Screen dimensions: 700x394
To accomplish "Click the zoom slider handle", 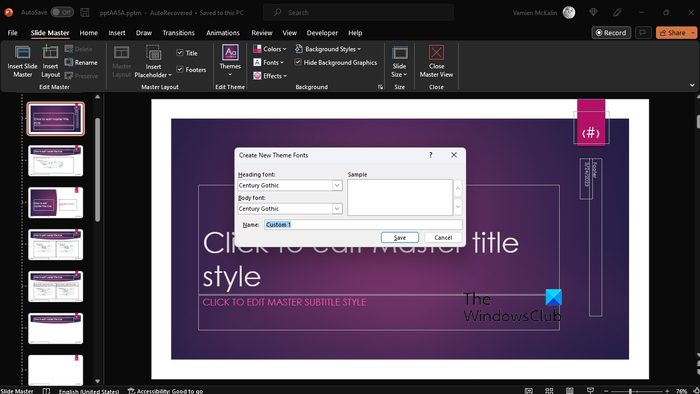I will click(630, 391).
